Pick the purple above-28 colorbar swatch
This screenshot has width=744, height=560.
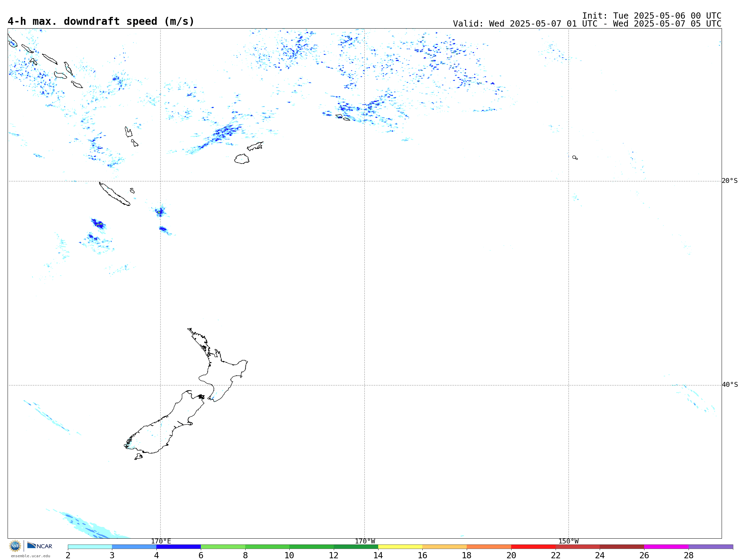tap(711, 547)
